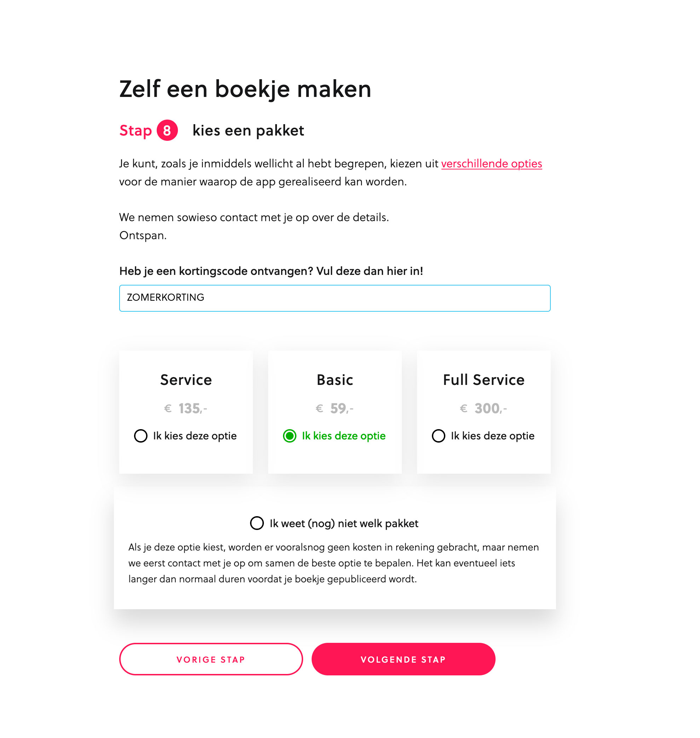Click the pink step 8 badge

tap(167, 130)
